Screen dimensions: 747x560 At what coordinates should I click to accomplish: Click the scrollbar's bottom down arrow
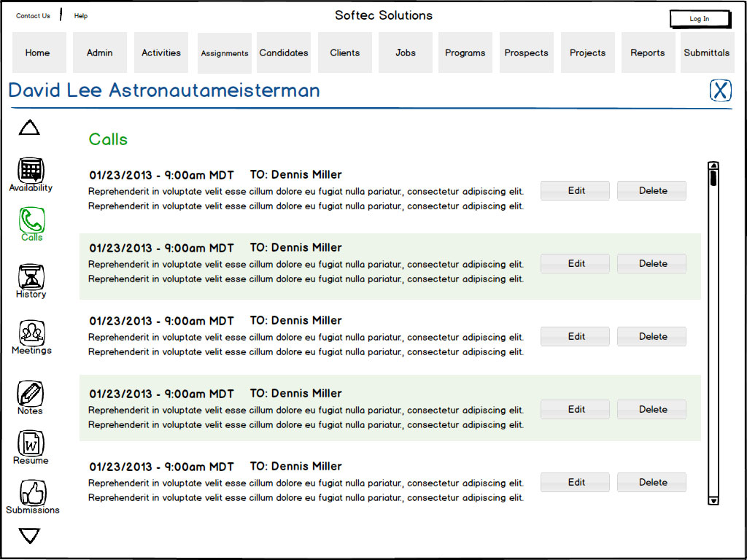tap(713, 500)
